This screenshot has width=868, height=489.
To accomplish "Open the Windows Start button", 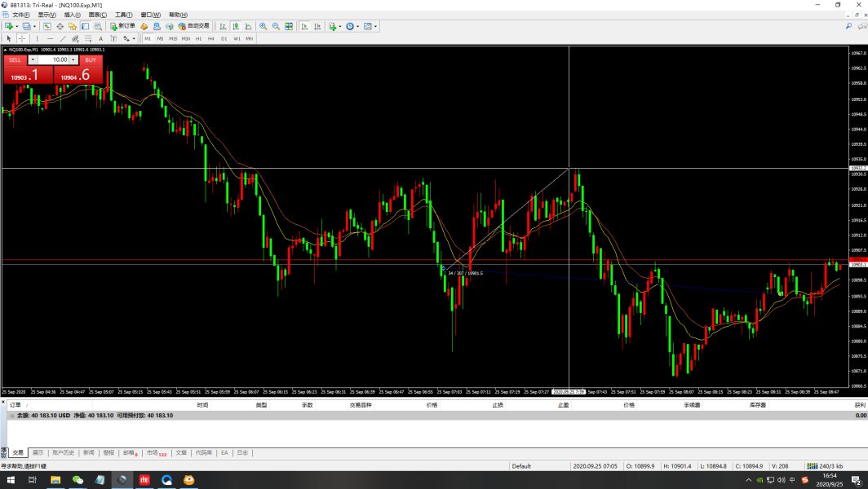I will pyautogui.click(x=11, y=479).
